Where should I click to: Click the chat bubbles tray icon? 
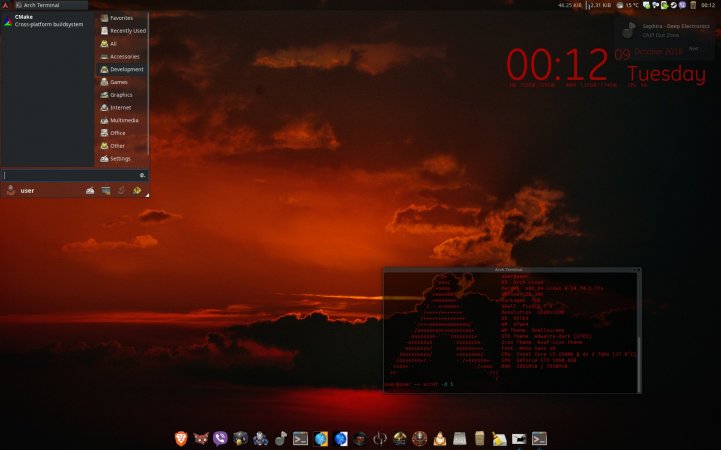[655, 5]
